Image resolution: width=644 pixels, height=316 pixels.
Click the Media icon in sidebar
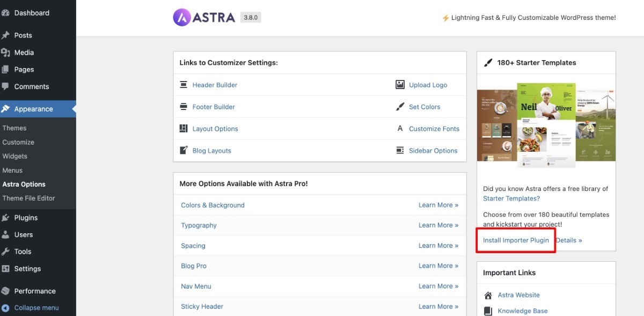pos(5,53)
